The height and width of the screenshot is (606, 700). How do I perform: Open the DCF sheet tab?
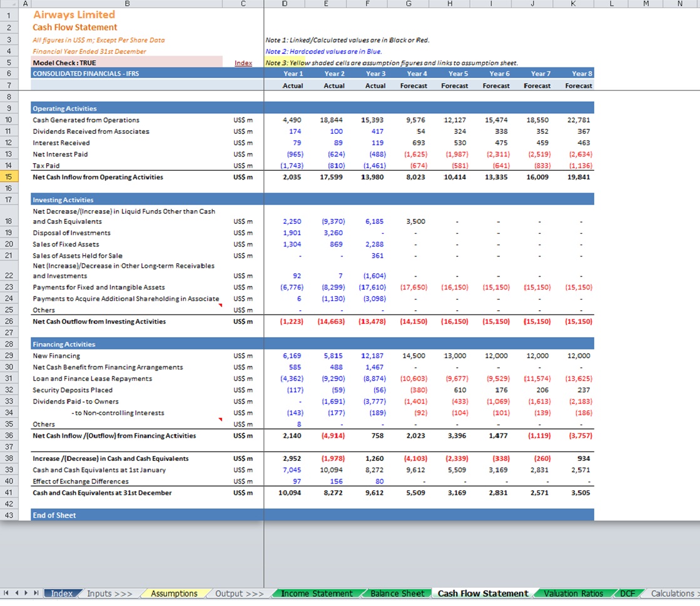pyautogui.click(x=627, y=593)
